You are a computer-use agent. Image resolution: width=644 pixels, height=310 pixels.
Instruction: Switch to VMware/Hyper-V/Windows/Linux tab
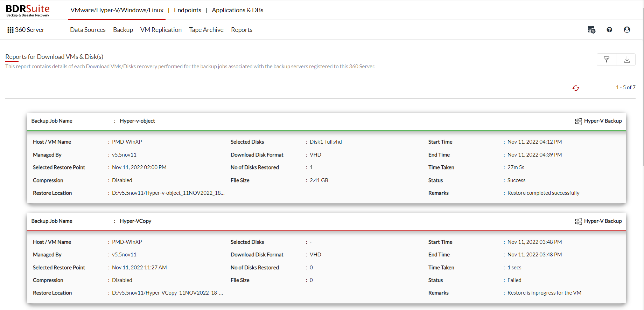coord(117,10)
